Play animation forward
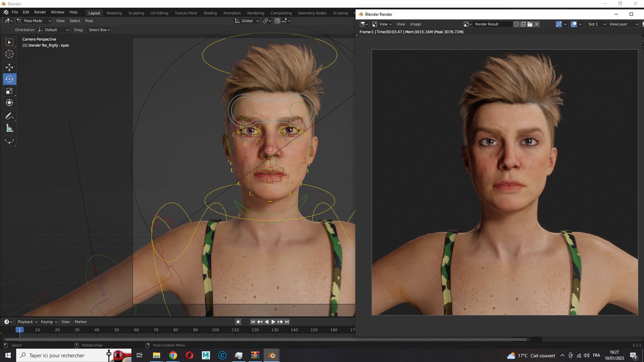 point(273,322)
